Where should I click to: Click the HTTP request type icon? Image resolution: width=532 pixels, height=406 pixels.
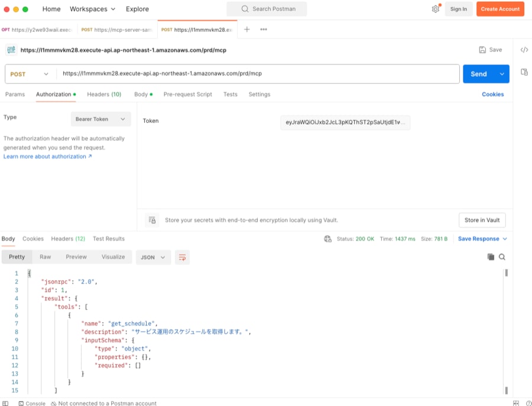[x=11, y=50]
